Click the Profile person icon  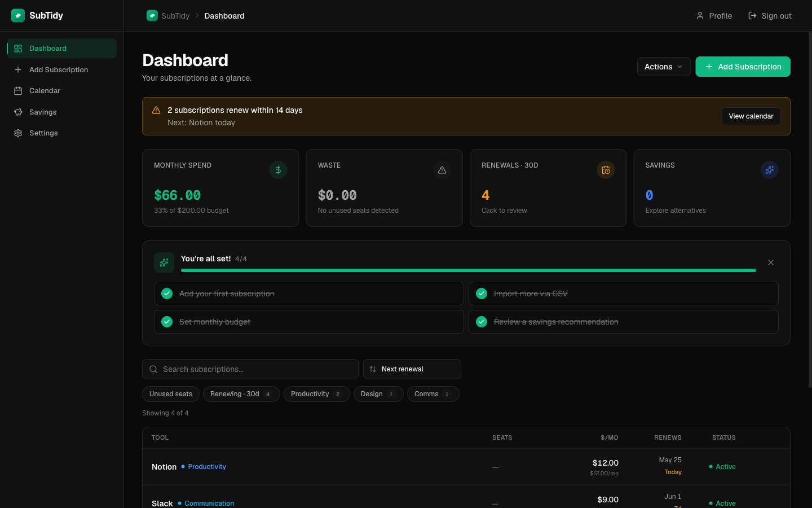700,16
